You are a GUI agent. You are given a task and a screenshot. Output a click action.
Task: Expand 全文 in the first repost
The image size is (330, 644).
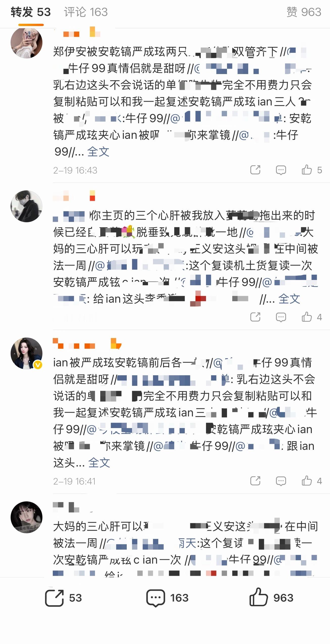pyautogui.click(x=98, y=152)
